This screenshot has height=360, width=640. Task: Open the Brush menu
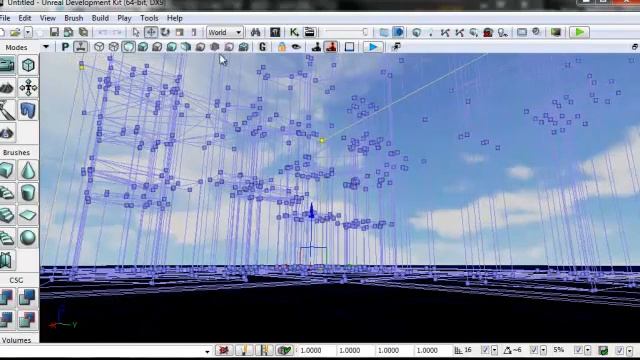tap(73, 18)
